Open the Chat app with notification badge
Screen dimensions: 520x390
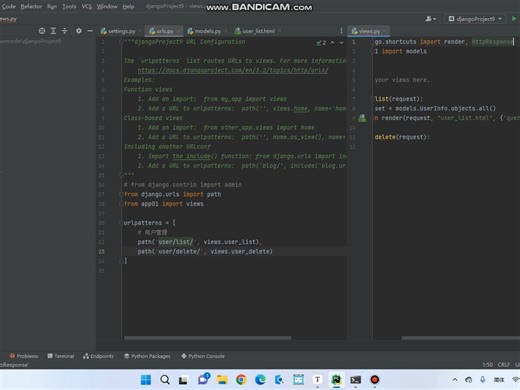tap(203, 379)
